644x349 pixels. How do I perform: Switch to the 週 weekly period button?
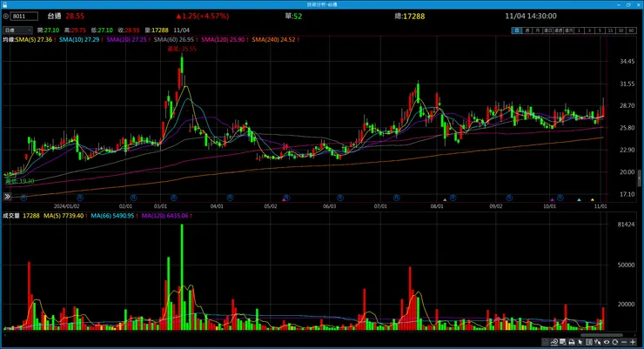point(527,30)
